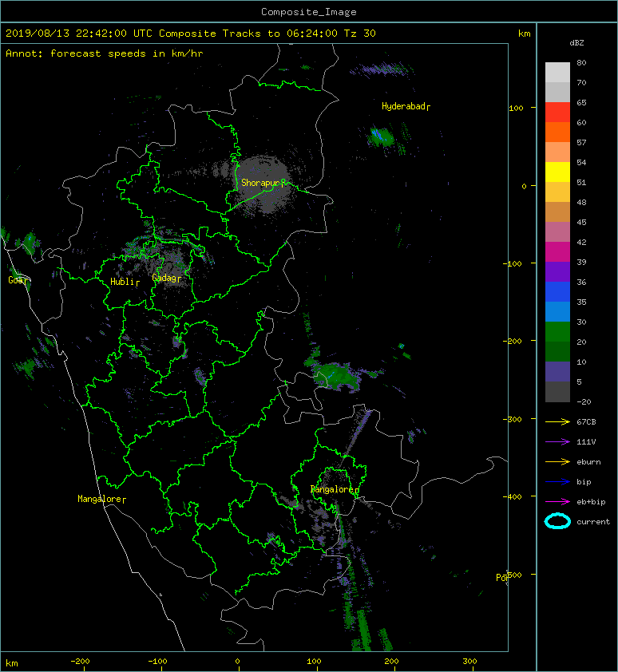
Task: Click the 'Annot: forecast speeds in km/hr' annotation
Action: pos(105,53)
